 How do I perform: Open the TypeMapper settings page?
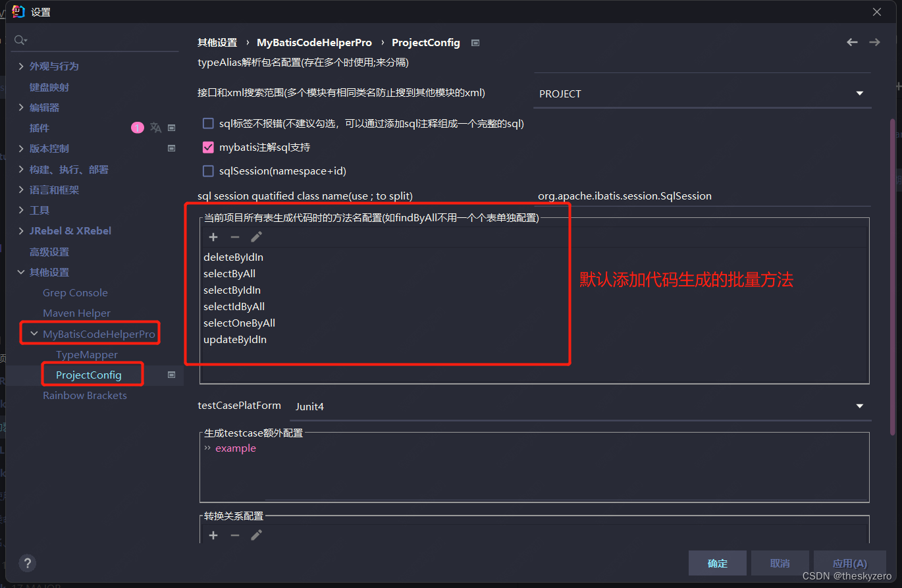[87, 354]
